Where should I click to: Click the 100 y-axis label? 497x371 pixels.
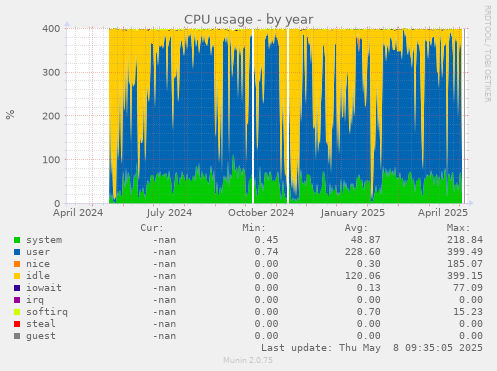tap(51, 160)
